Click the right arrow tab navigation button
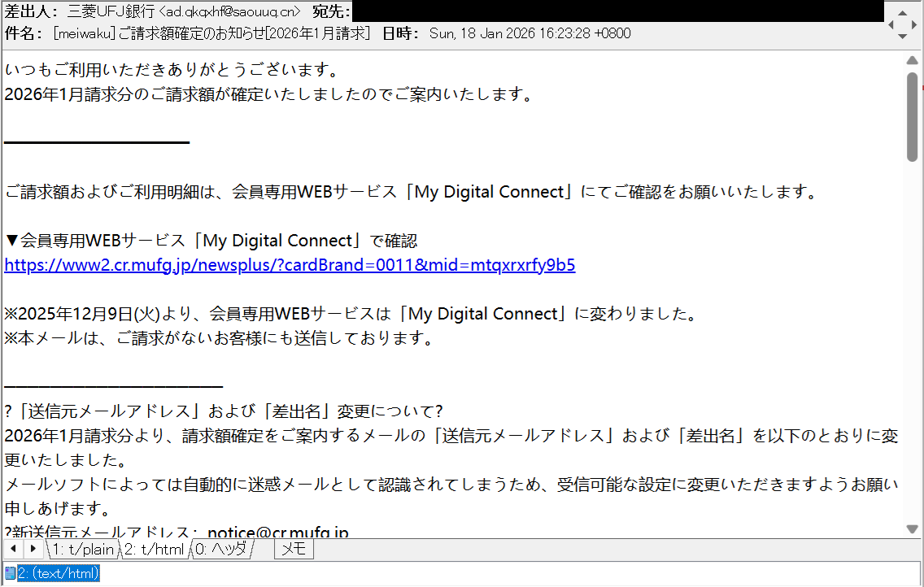This screenshot has width=924, height=587. tap(33, 550)
